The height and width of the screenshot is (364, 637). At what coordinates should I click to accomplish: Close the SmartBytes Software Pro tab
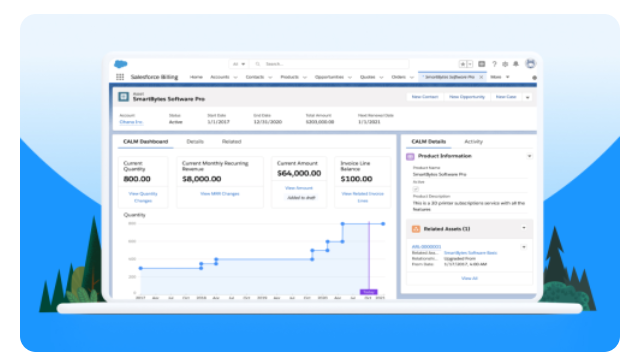point(481,77)
